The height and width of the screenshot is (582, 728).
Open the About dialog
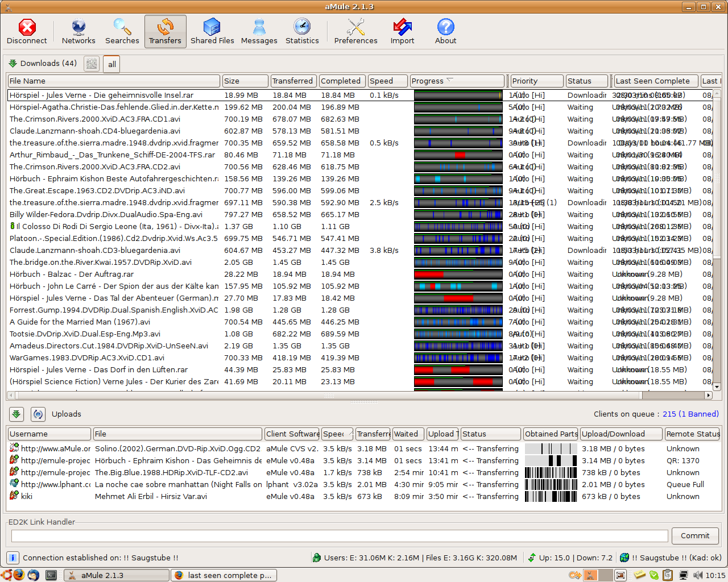(445, 31)
